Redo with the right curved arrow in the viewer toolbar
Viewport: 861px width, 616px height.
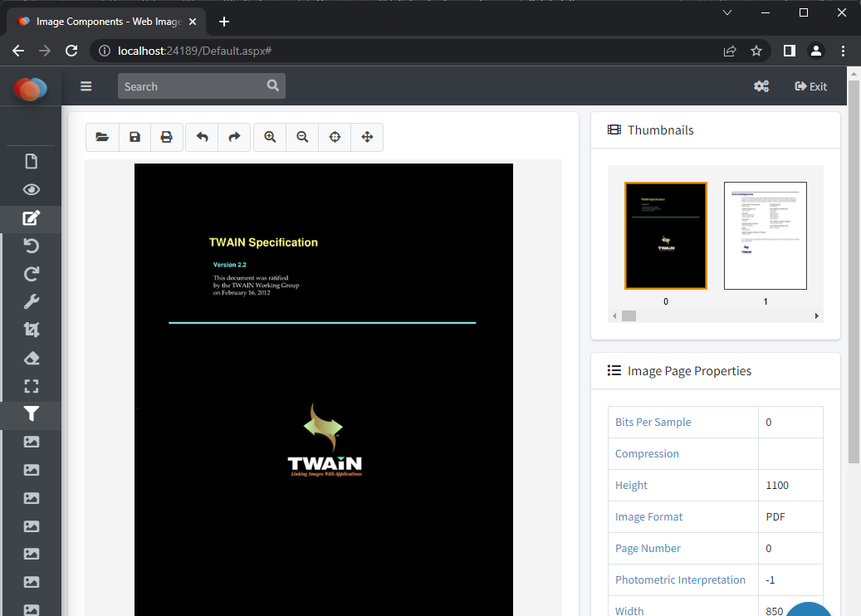(x=234, y=137)
